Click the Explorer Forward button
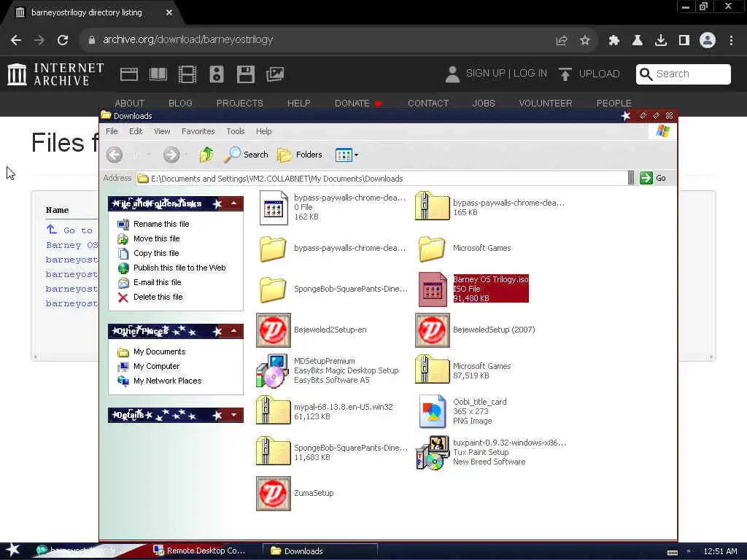 pos(171,155)
